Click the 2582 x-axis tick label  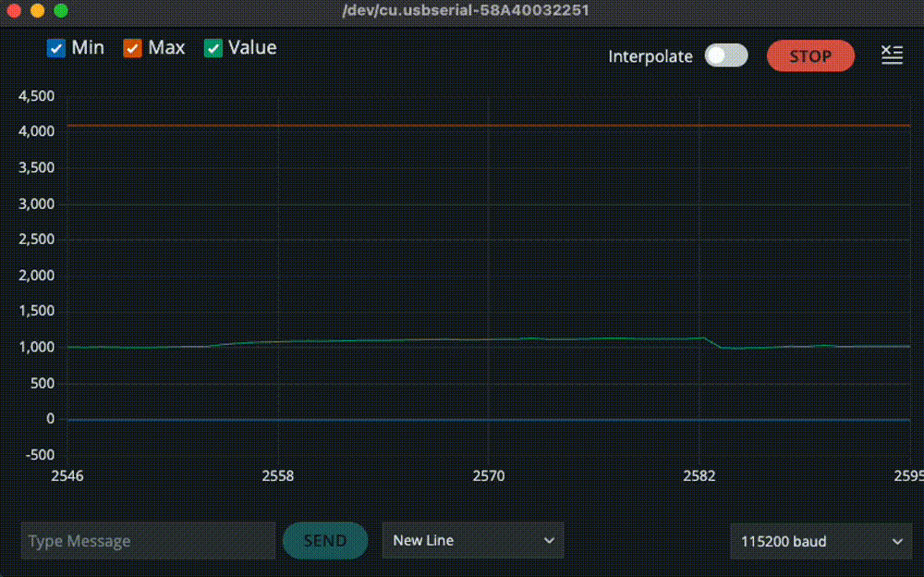(699, 476)
